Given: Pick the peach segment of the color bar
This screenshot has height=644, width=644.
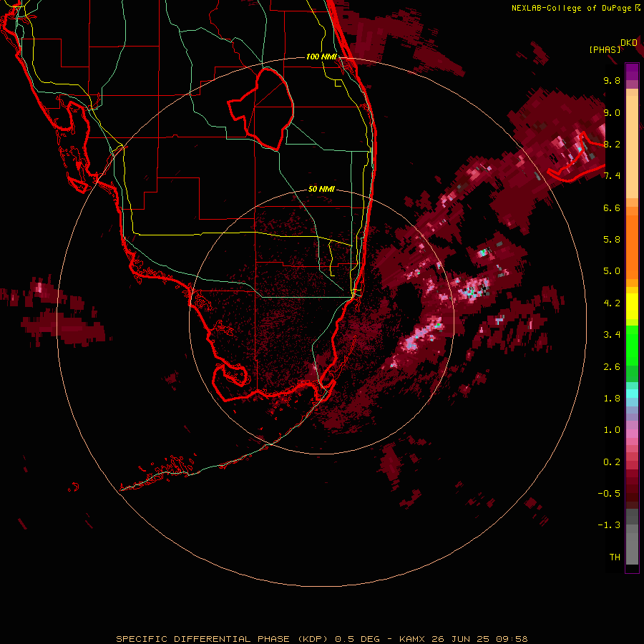Looking at the screenshot, I should (x=632, y=148).
